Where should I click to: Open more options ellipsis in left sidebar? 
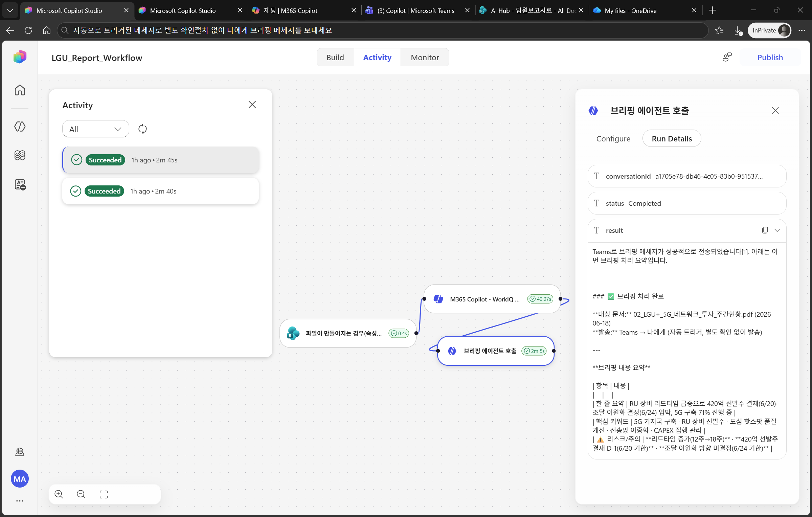click(x=20, y=501)
